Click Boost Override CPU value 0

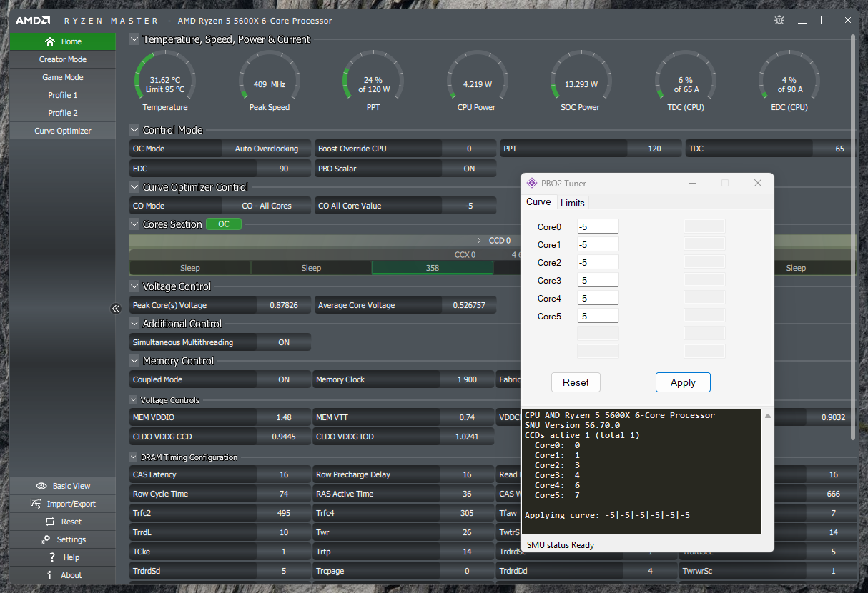469,149
